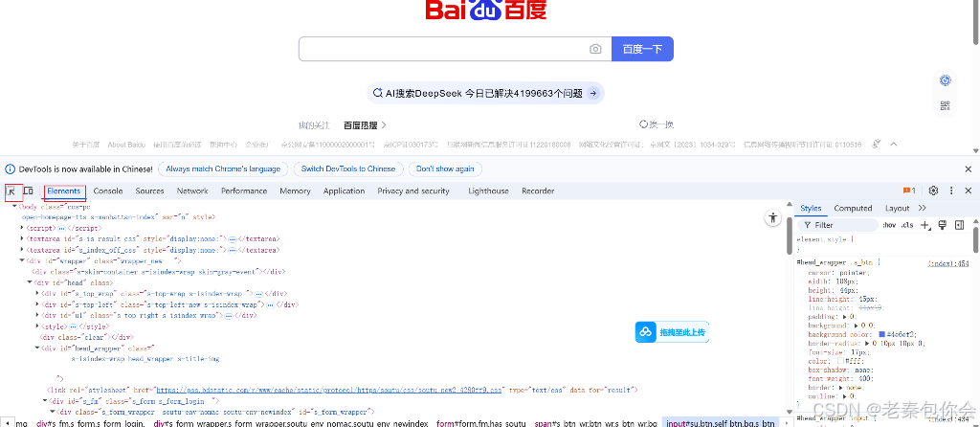Image resolution: width=980 pixels, height=427 pixels.
Task: Click the 换一换 refresh icon
Action: point(643,124)
